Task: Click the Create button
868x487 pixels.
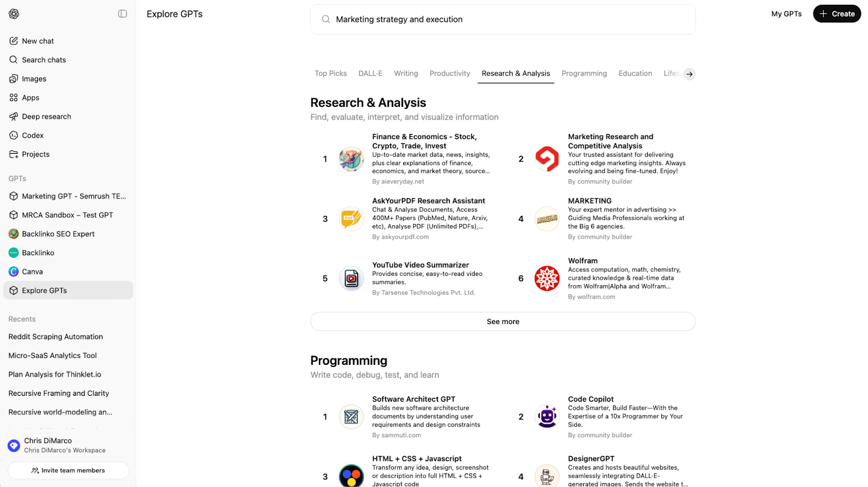Action: pos(837,14)
